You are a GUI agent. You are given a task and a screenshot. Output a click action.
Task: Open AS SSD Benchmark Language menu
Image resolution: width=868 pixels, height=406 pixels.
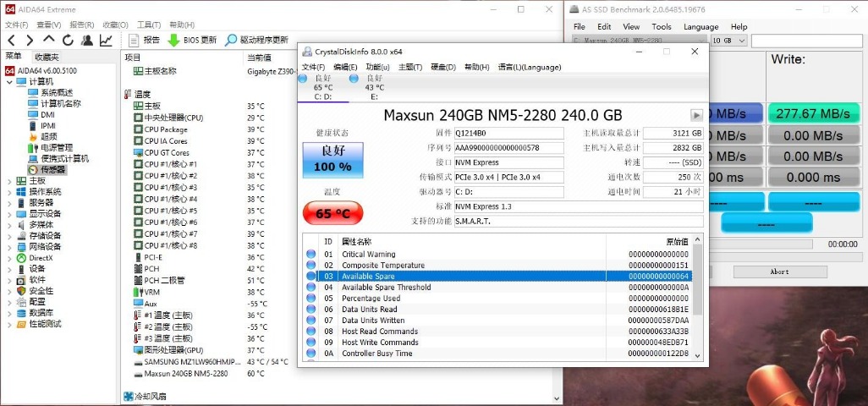click(x=700, y=26)
